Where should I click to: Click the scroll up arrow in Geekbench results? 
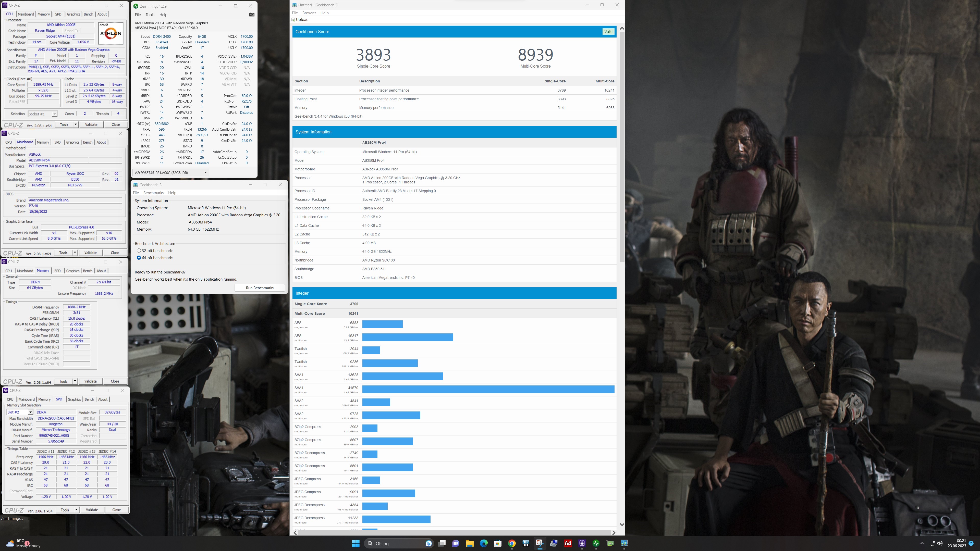(622, 29)
